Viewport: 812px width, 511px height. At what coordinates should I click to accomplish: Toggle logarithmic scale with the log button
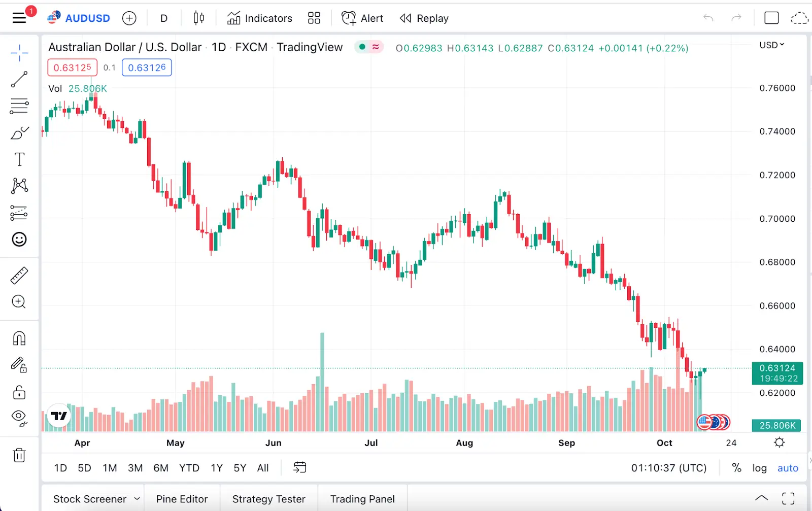(759, 467)
